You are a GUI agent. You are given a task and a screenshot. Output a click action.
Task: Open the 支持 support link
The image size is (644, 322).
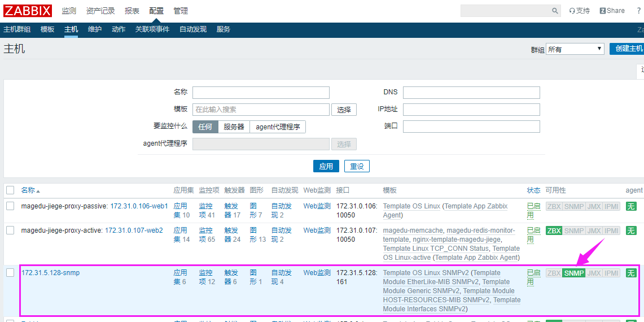point(579,11)
